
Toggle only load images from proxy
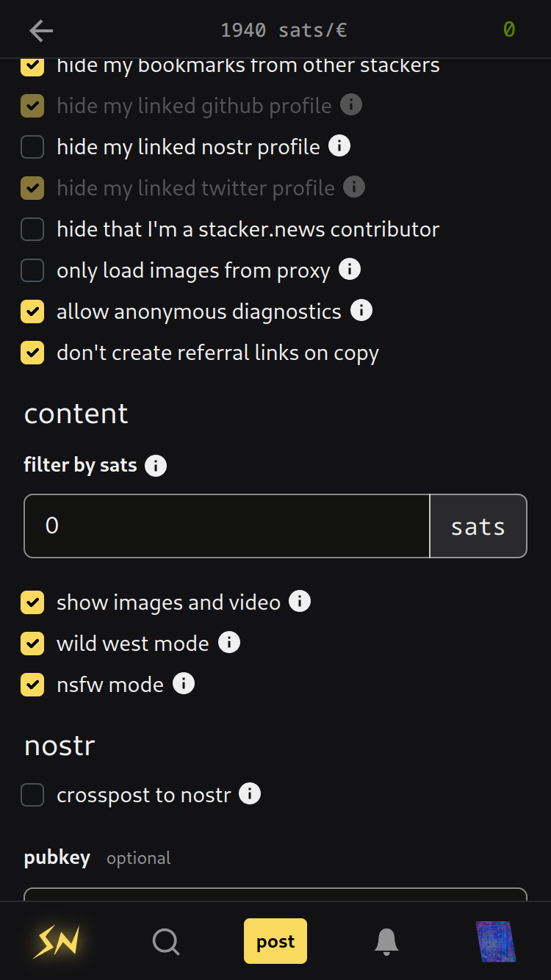coord(32,270)
